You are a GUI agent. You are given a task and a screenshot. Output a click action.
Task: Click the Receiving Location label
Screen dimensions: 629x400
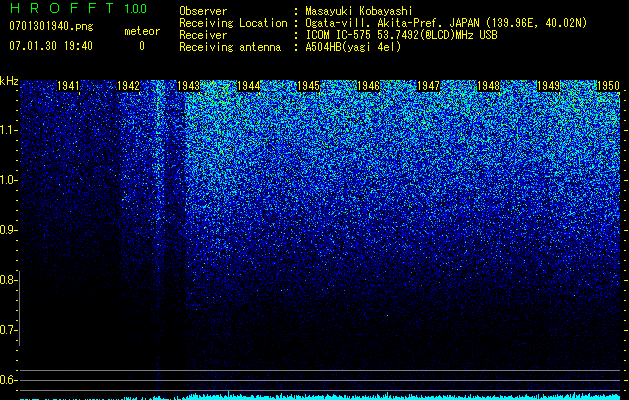click(233, 23)
